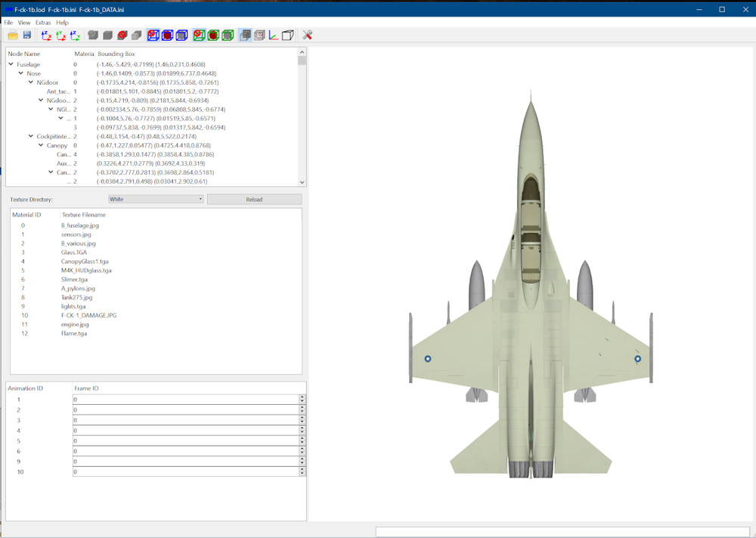Click Frame ID field for Animation 1
This screenshot has width=756, height=538.
(186, 400)
